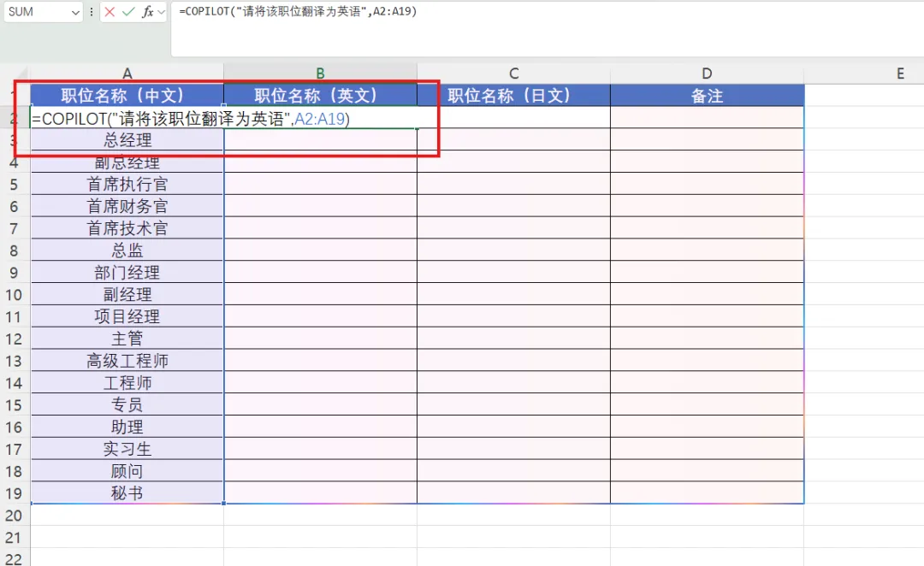This screenshot has width=924, height=566.
Task: Select the cell 副经理
Action: coord(127,294)
